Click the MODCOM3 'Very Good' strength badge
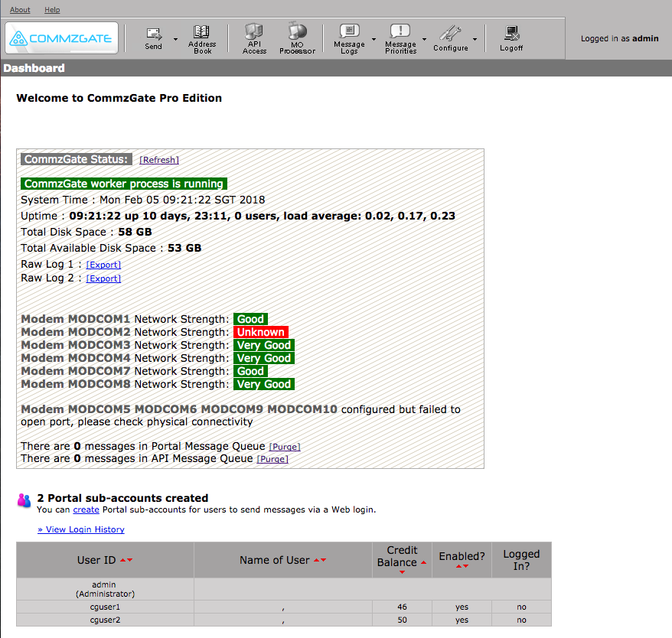This screenshot has width=672, height=638. pyautogui.click(x=264, y=345)
